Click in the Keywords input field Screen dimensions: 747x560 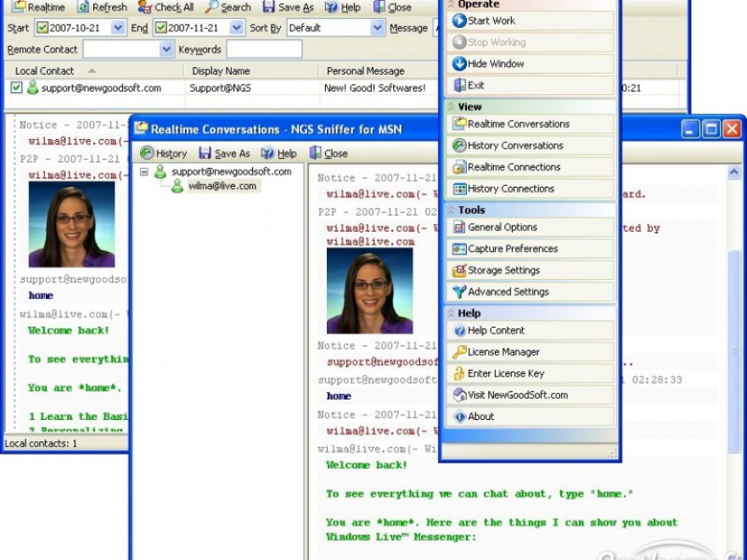(264, 49)
